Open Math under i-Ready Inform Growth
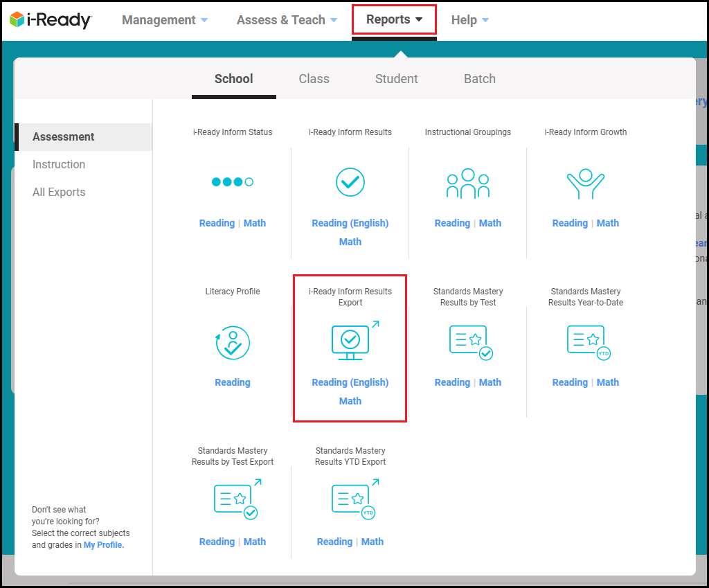709x588 pixels. point(608,223)
